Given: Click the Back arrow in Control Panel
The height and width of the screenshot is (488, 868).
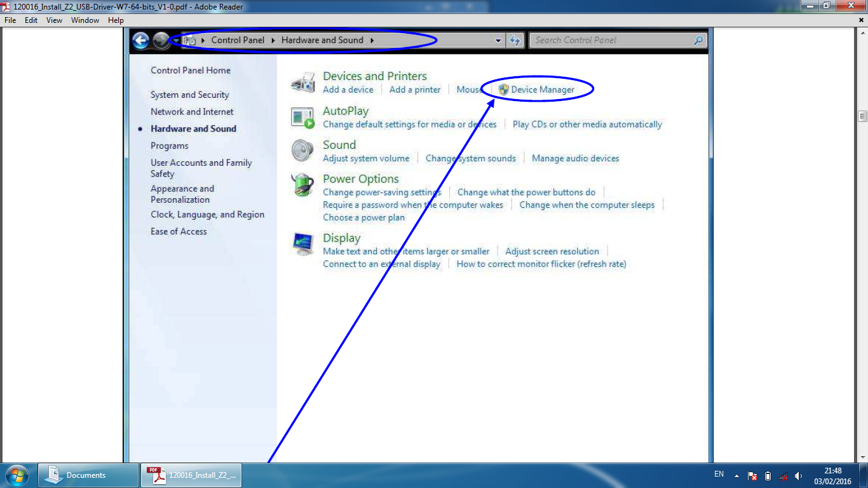Looking at the screenshot, I should 141,41.
